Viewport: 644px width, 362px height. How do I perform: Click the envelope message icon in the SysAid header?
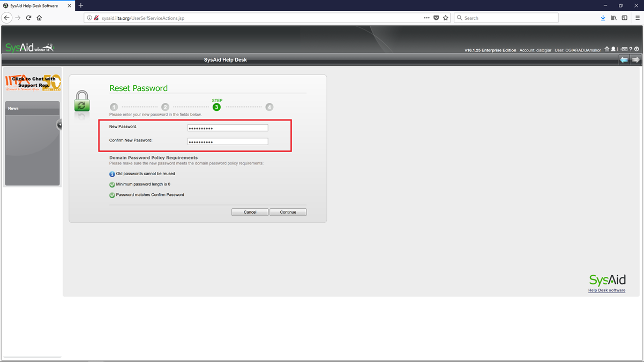(x=624, y=49)
